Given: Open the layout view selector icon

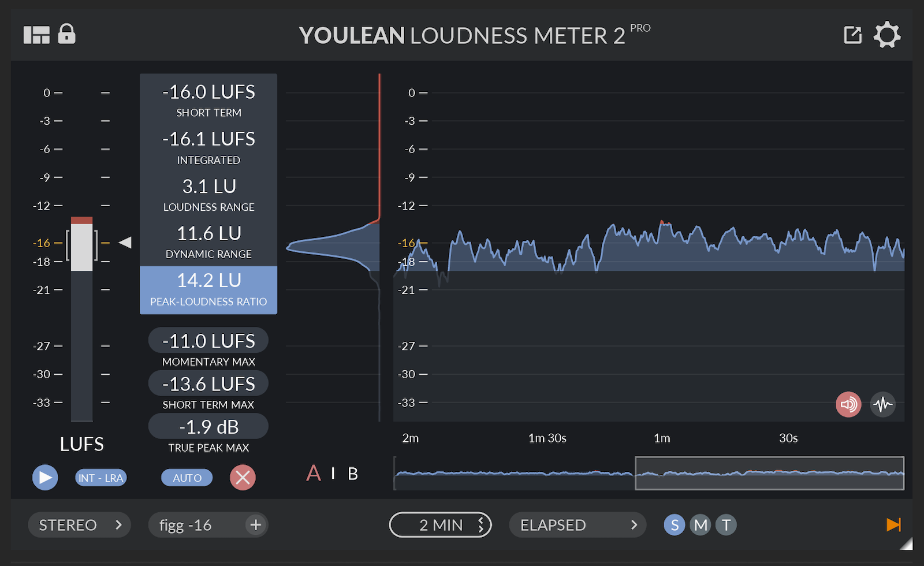Looking at the screenshot, I should (x=36, y=35).
